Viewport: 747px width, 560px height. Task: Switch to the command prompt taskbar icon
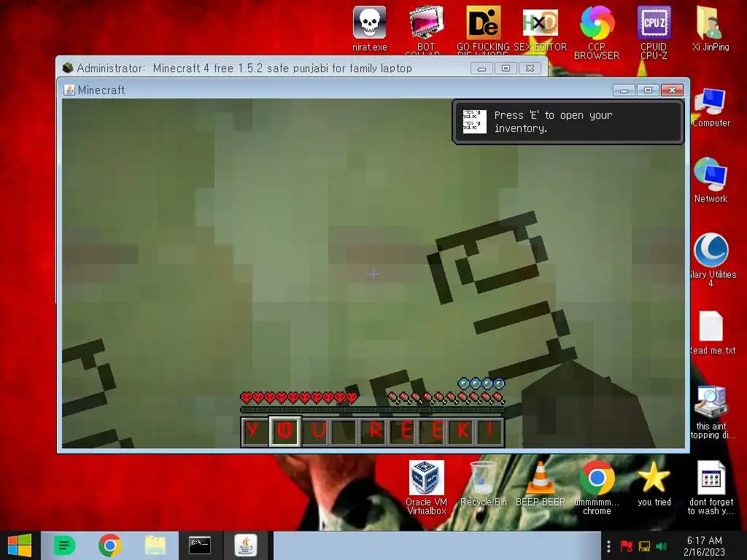click(200, 545)
